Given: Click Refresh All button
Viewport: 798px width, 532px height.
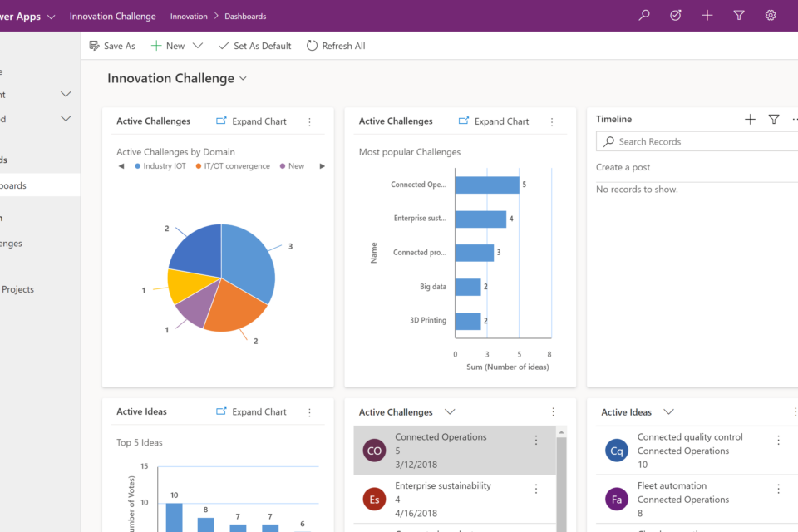Looking at the screenshot, I should 336,46.
